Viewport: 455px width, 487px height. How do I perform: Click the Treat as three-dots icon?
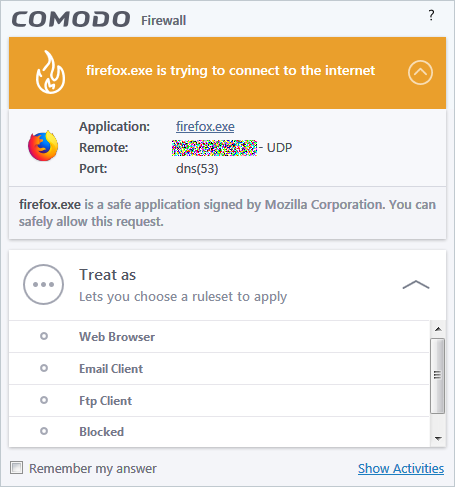point(43,284)
